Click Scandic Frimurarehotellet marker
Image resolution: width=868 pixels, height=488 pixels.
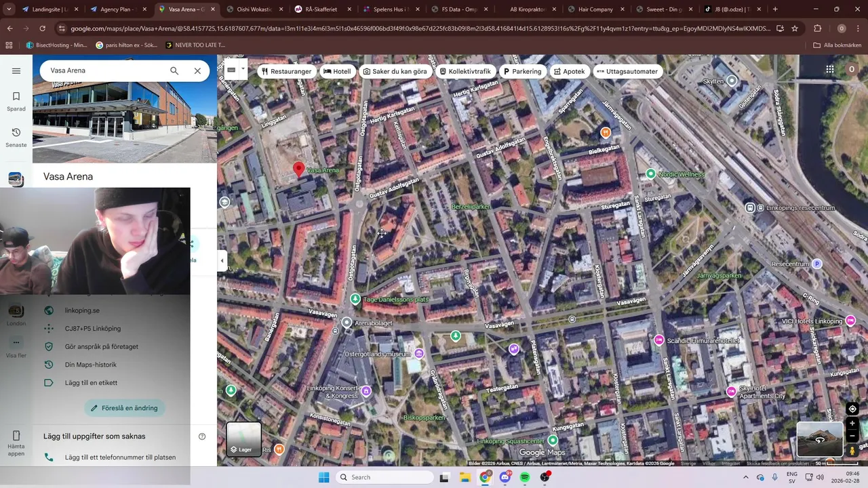[658, 340]
